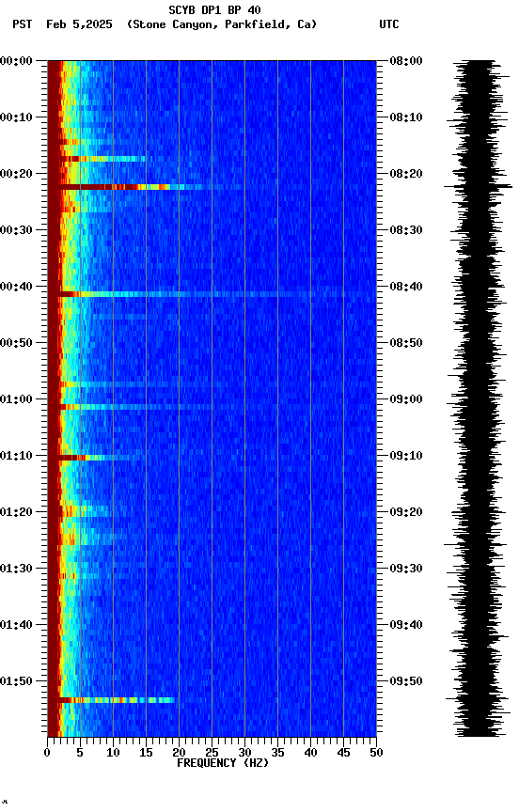The image size is (519, 812).
Task: Click the UTC time label '08:00'
Action: coord(406,61)
